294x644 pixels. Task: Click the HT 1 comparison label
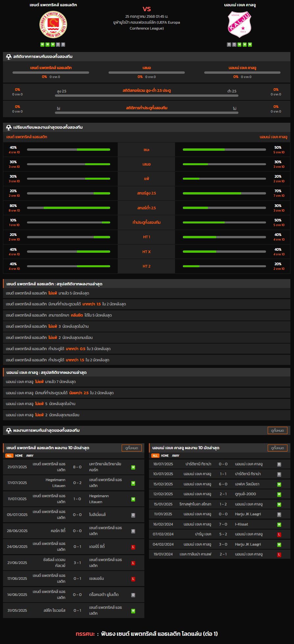click(x=147, y=237)
